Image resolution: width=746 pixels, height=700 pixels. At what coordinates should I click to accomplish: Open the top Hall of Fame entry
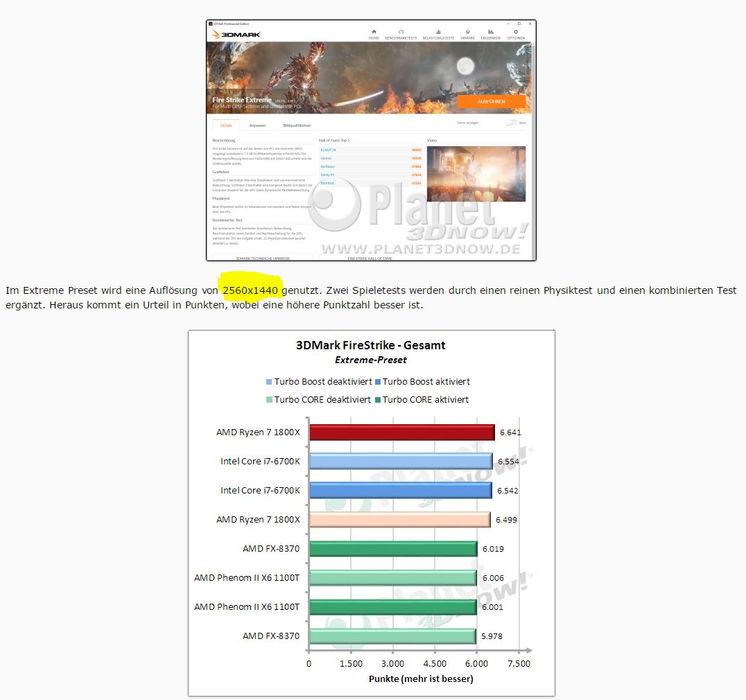pos(371,150)
